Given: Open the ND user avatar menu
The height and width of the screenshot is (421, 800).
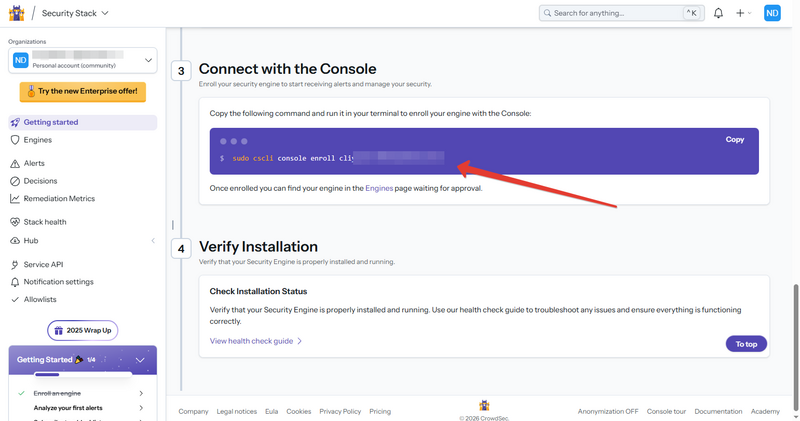Looking at the screenshot, I should (x=772, y=13).
